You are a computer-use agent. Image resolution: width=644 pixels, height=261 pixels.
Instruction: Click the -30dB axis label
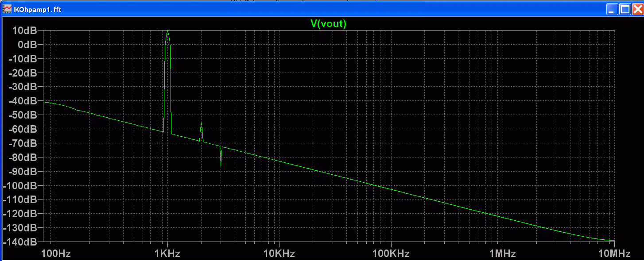23,87
